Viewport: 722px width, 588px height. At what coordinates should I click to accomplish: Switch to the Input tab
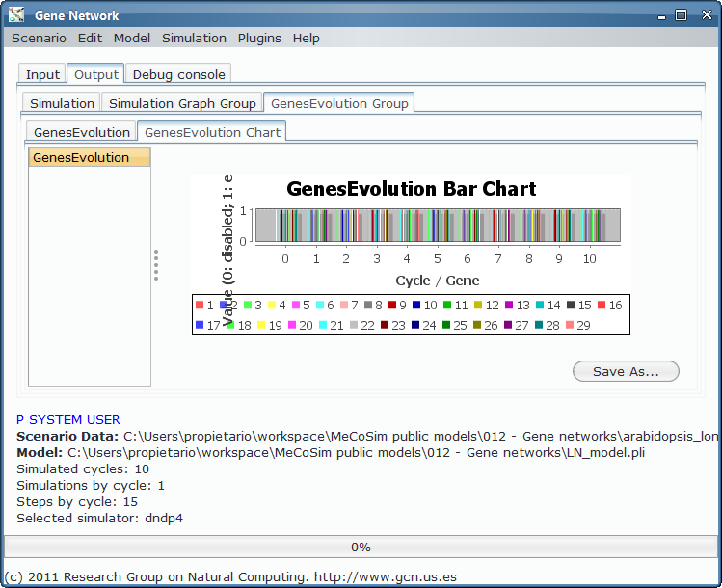[x=42, y=74]
